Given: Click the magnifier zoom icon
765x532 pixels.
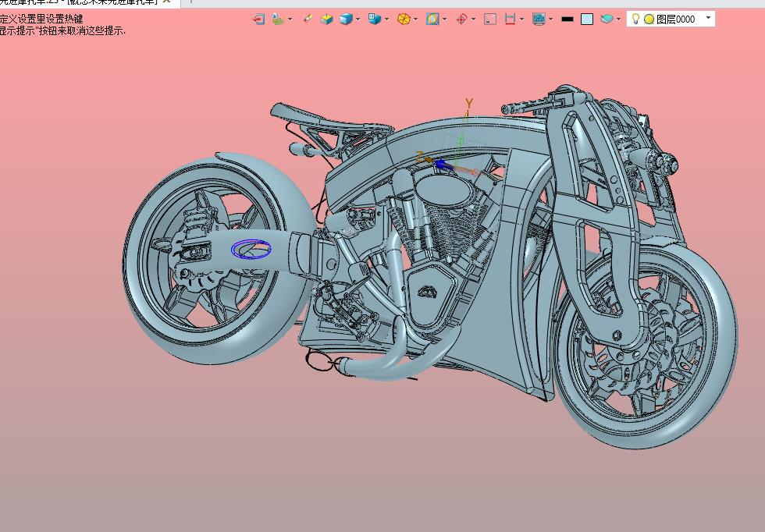Looking at the screenshot, I should pyautogui.click(x=432, y=19).
